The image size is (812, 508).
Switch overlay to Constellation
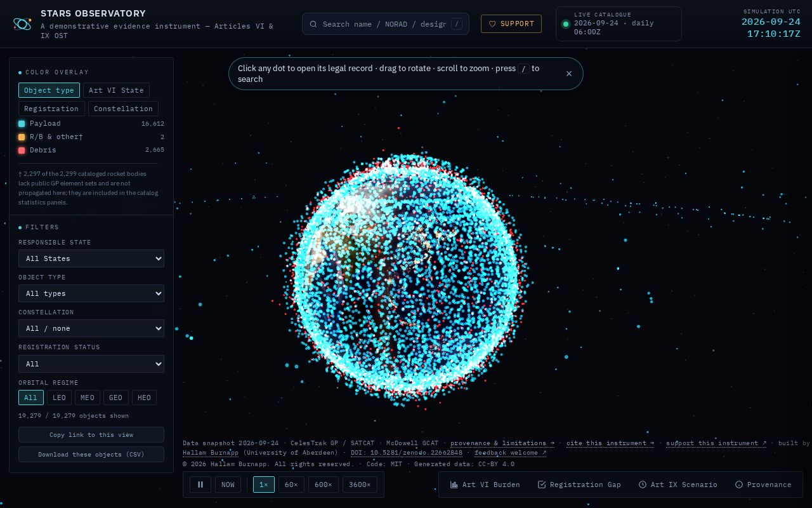pyautogui.click(x=123, y=109)
